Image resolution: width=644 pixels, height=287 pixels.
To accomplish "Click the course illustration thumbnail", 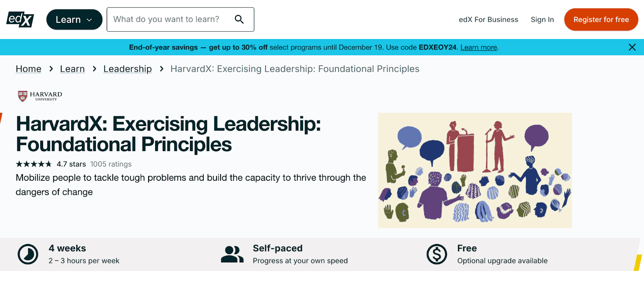I will [x=475, y=170].
